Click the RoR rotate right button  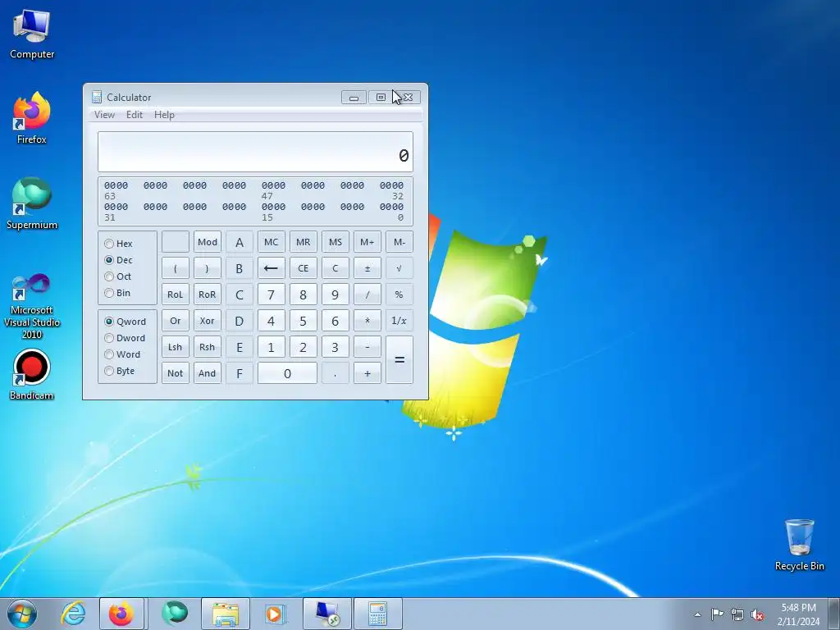click(208, 294)
